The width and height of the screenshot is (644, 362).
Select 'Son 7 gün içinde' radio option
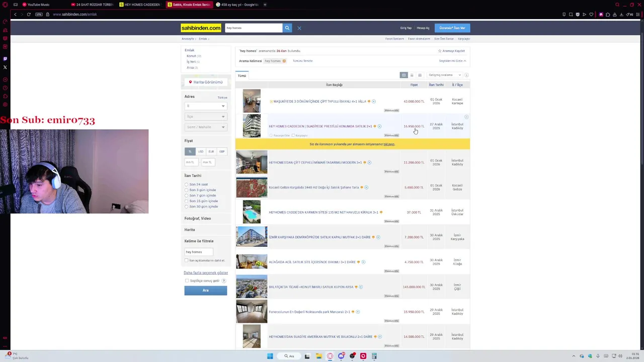tap(186, 196)
